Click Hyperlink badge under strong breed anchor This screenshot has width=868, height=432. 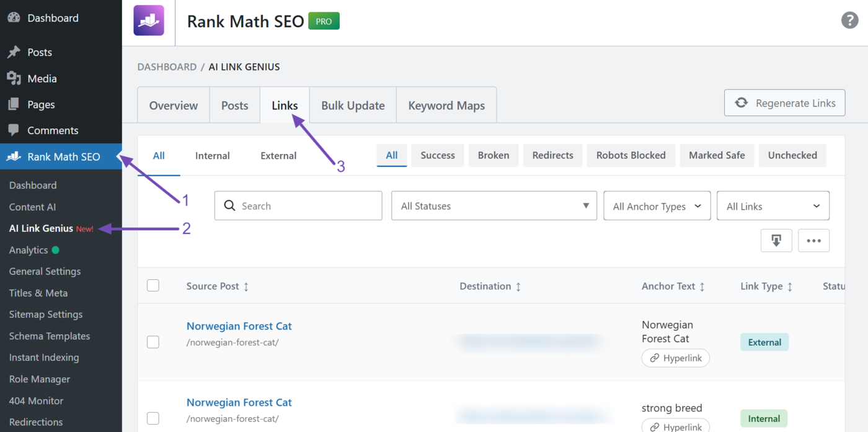pos(675,426)
